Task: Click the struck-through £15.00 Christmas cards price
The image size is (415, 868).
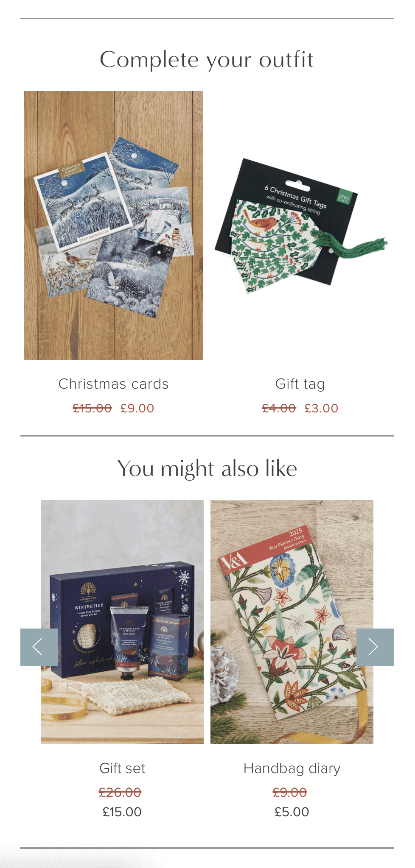Action: tap(92, 408)
